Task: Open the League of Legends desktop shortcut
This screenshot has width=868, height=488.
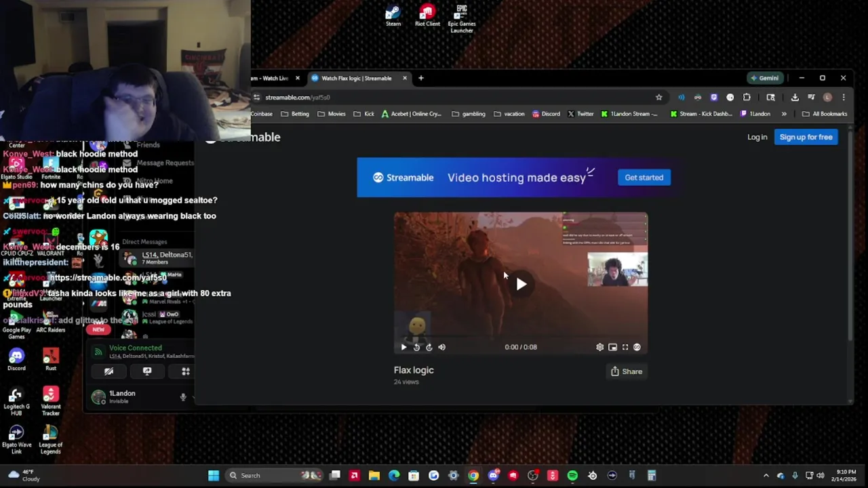Action: tap(51, 439)
